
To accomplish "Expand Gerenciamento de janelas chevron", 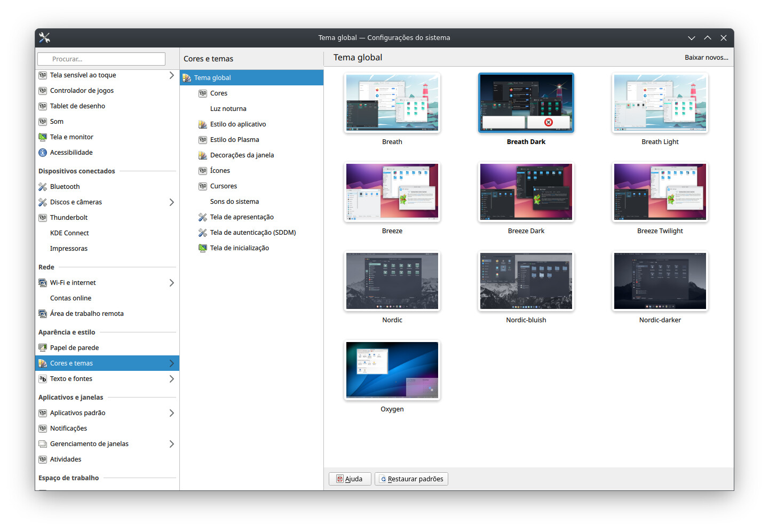I will [171, 444].
